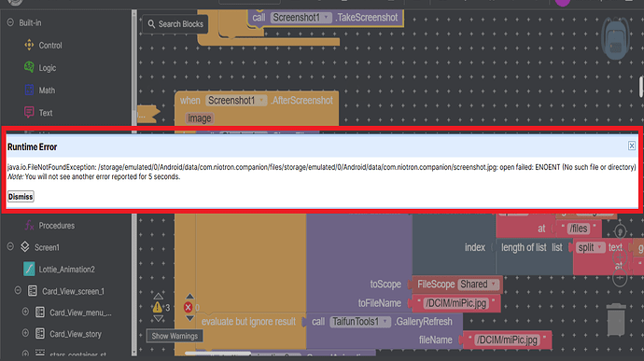The image size is (644, 361).
Task: Close the Runtime Error dialog with X
Action: click(632, 146)
